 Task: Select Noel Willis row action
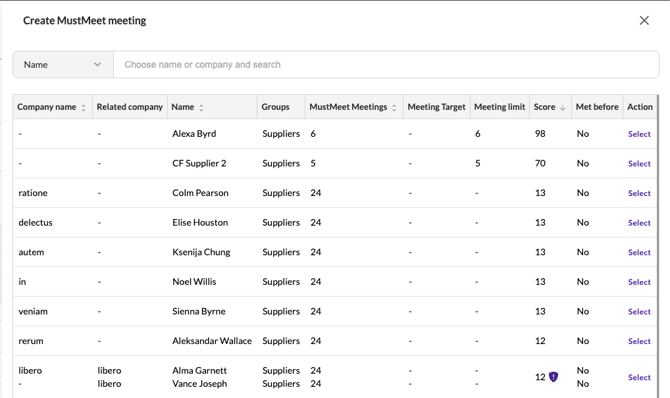tap(639, 282)
